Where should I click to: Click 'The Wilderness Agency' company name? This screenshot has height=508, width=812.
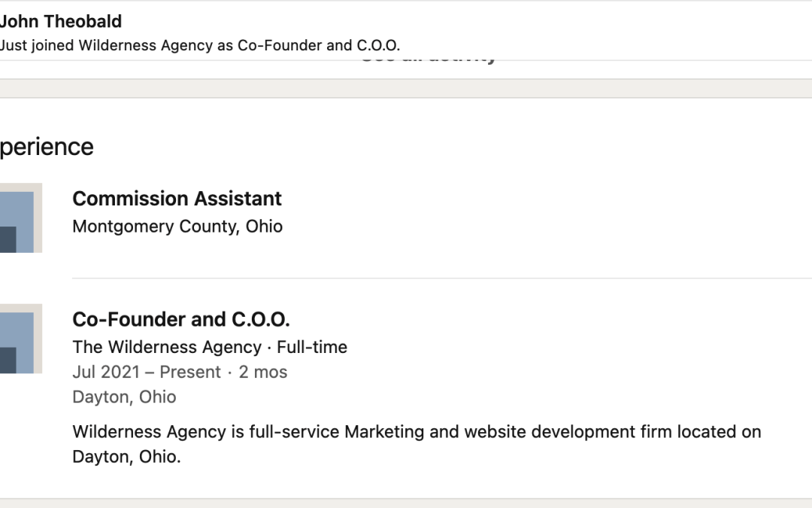tap(167, 347)
